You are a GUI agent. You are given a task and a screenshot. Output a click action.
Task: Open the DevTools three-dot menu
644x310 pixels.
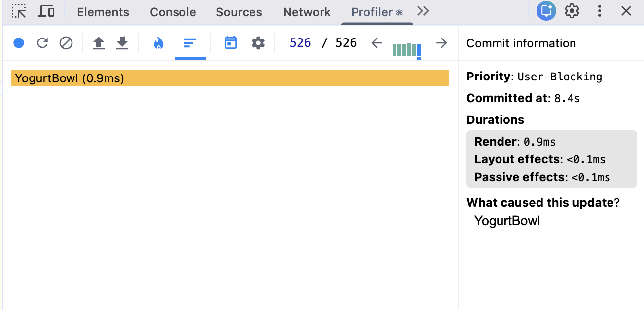600,11
